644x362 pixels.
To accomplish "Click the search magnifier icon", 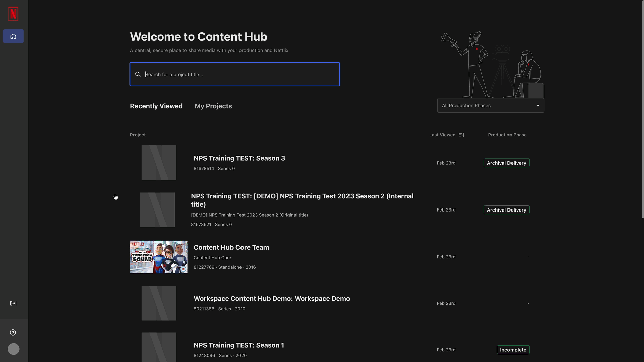I will 138,74.
